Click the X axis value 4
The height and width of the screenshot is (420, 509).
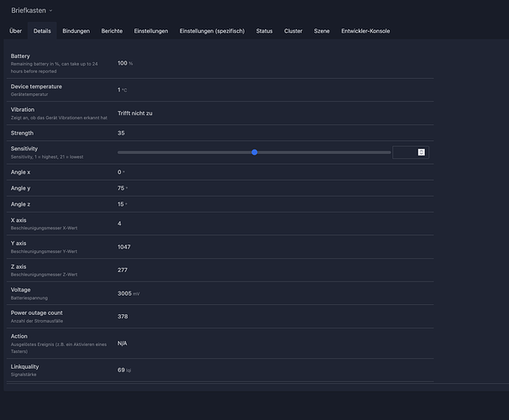pos(119,223)
